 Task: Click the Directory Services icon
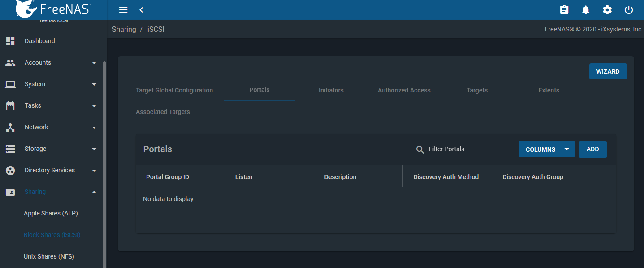click(x=10, y=170)
